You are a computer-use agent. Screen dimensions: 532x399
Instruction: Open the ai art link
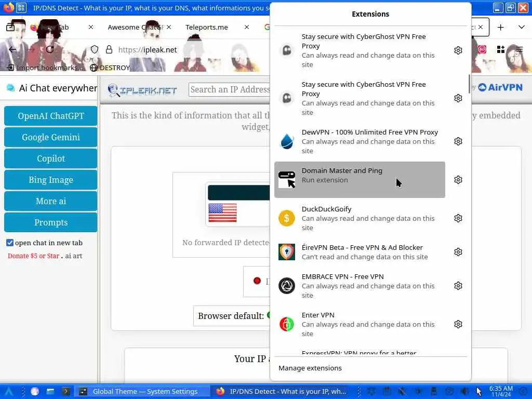(x=74, y=256)
